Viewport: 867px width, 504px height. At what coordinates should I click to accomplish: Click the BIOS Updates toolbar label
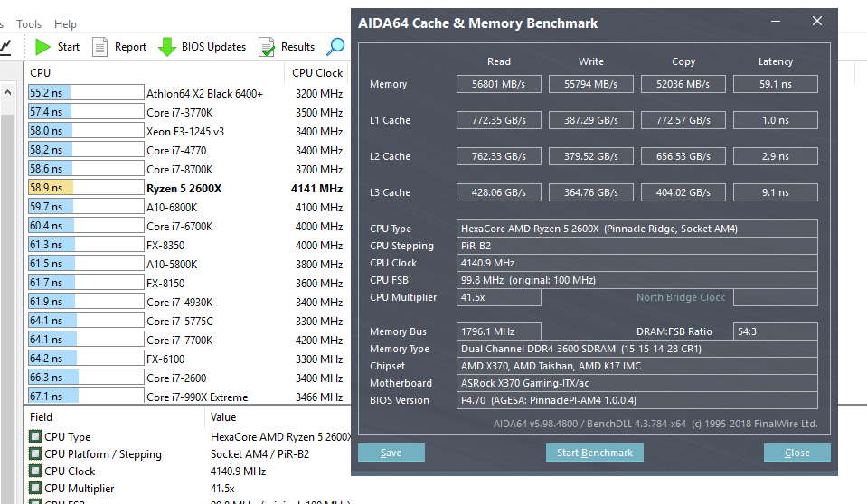pos(214,47)
